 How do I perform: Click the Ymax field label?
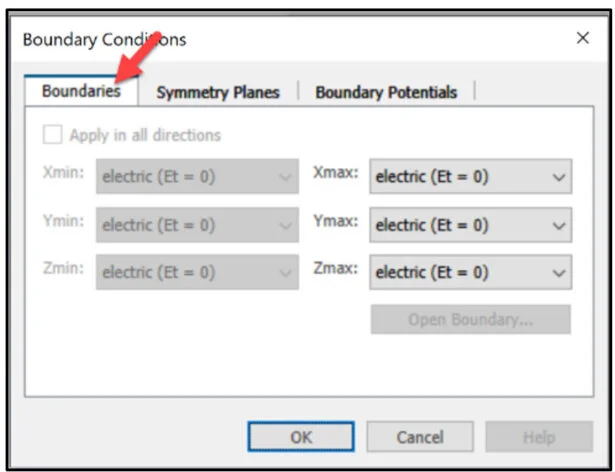click(x=336, y=222)
